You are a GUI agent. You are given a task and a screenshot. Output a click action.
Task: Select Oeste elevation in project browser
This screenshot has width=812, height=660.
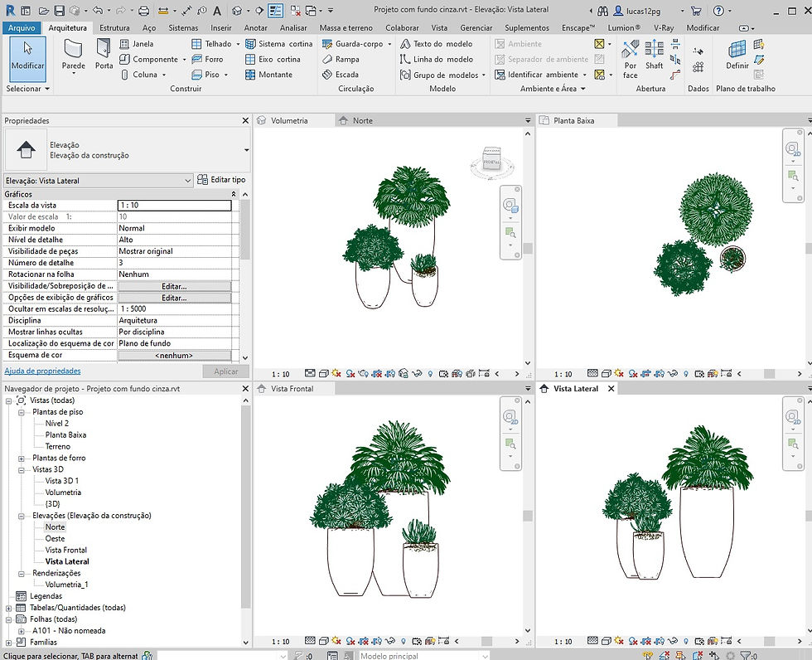55,538
